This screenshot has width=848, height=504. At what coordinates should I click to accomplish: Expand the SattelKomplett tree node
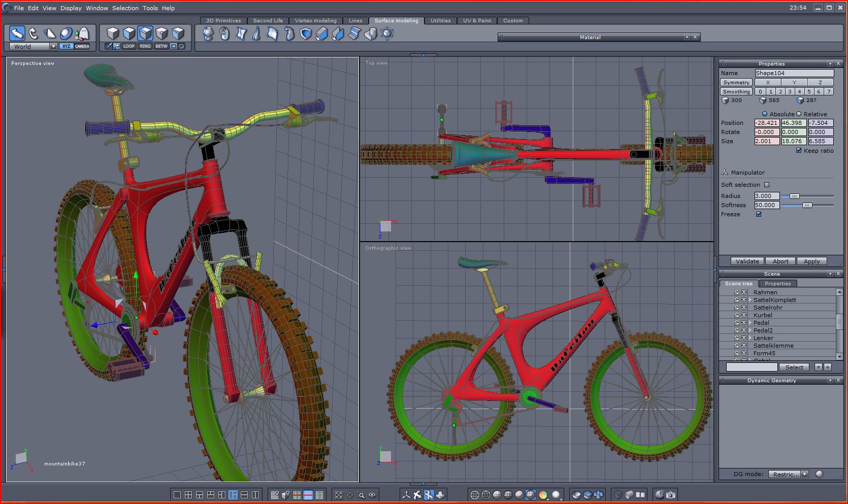tap(750, 300)
